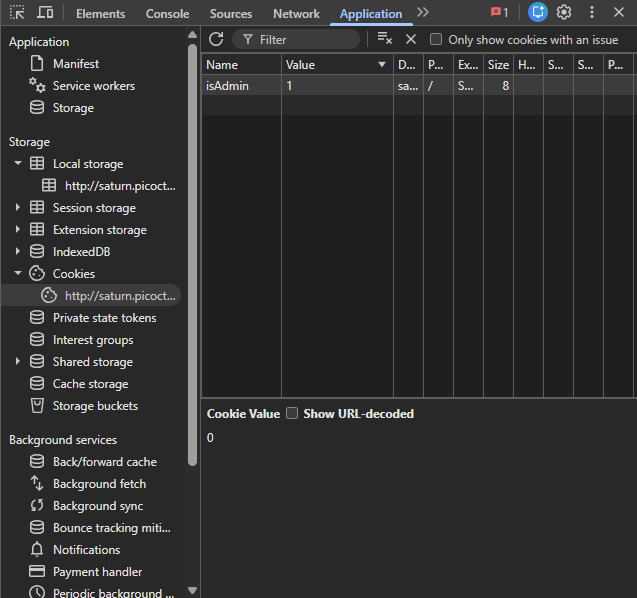Focus the cookie Filter field

[x=296, y=39]
